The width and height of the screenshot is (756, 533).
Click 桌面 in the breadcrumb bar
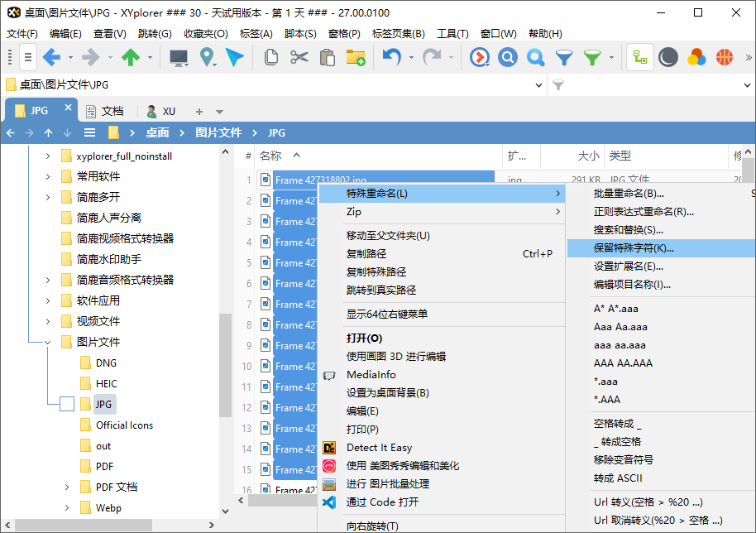[159, 132]
